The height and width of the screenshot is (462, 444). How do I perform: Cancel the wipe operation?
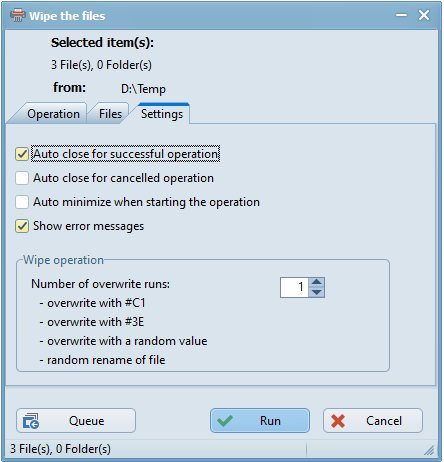373,421
